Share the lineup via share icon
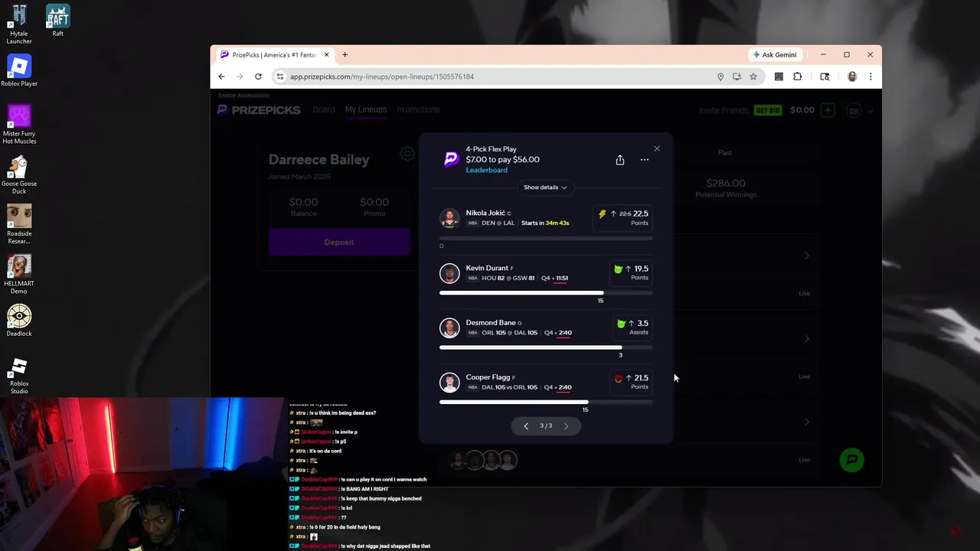The image size is (980, 551). [620, 160]
